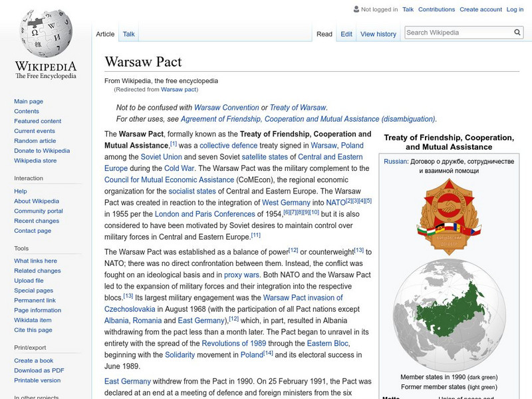Open the NATO link

point(336,203)
